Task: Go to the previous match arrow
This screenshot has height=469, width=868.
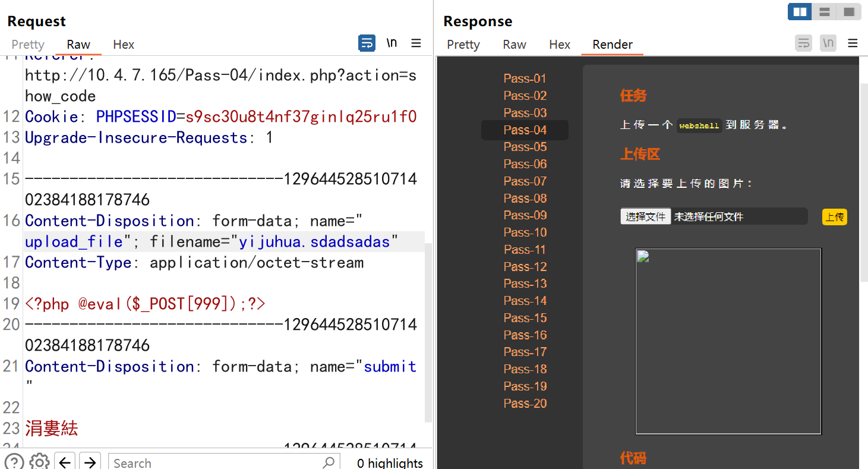Action: click(65, 462)
